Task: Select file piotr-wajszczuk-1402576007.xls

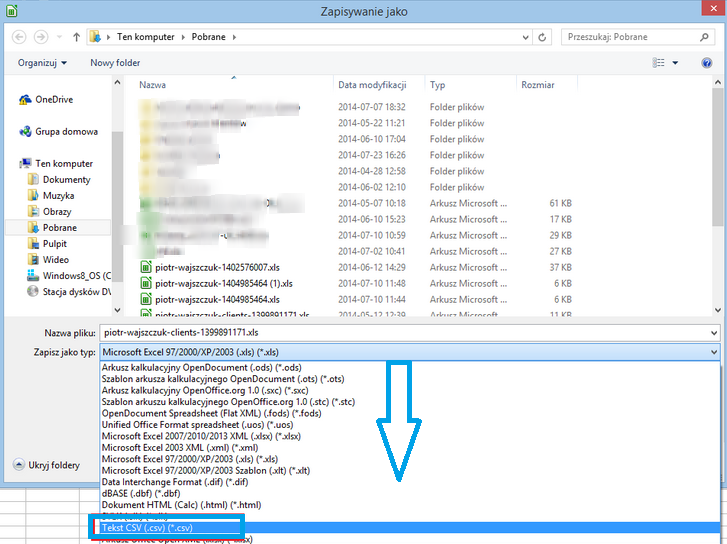Action: 210,267
